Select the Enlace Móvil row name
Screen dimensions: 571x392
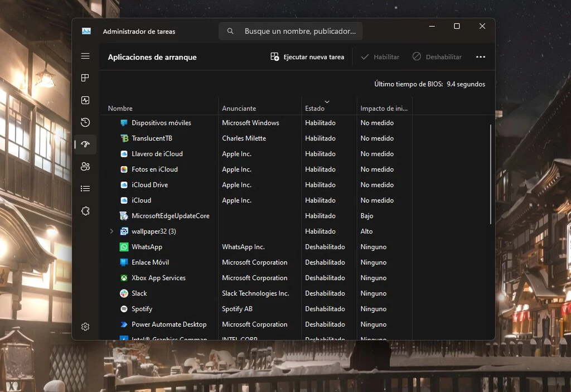click(x=151, y=262)
